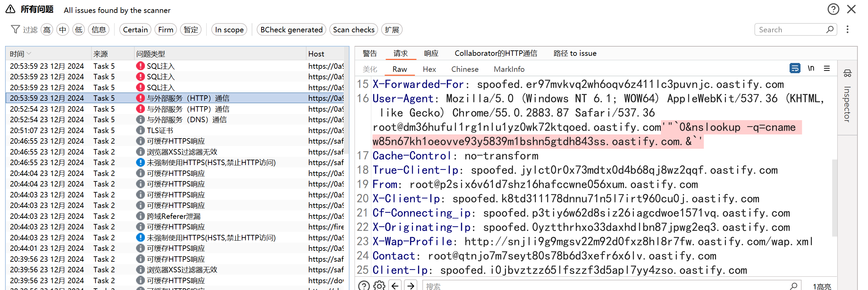868x290 pixels.
Task: Go to next search match arrow
Action: tap(411, 285)
